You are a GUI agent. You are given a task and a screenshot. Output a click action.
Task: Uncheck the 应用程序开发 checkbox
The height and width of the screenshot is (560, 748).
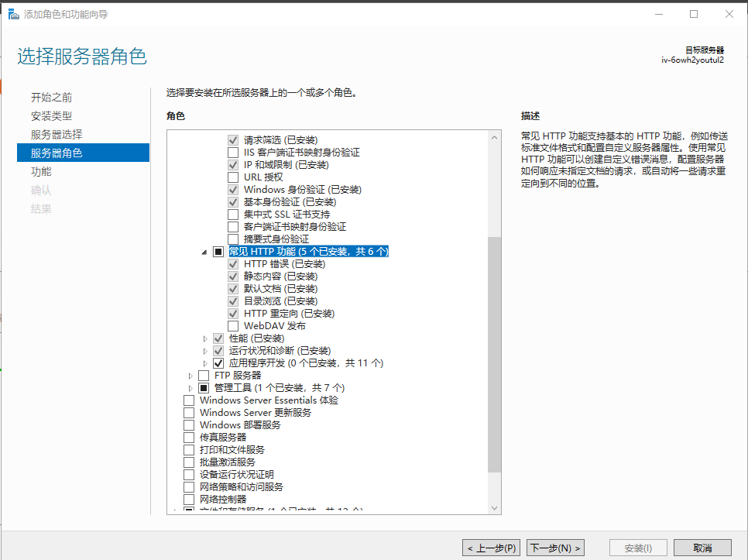[x=218, y=363]
